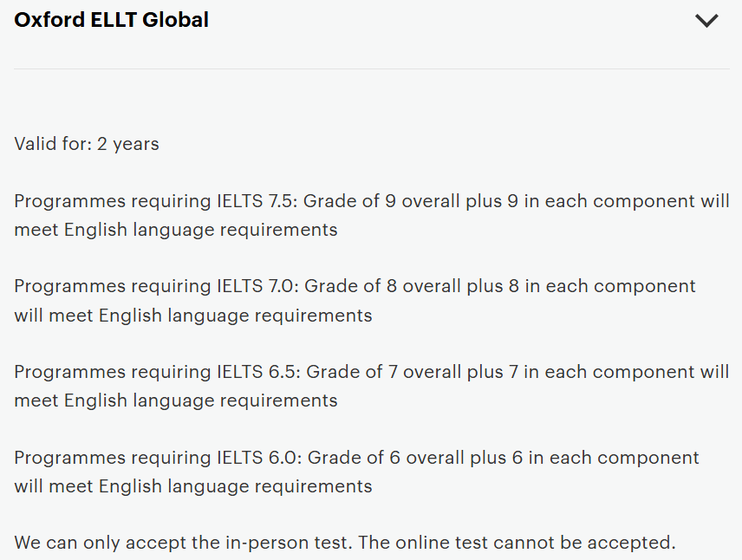Click the 'Valid for: 2 years' text
The image size is (742, 560).
click(87, 144)
